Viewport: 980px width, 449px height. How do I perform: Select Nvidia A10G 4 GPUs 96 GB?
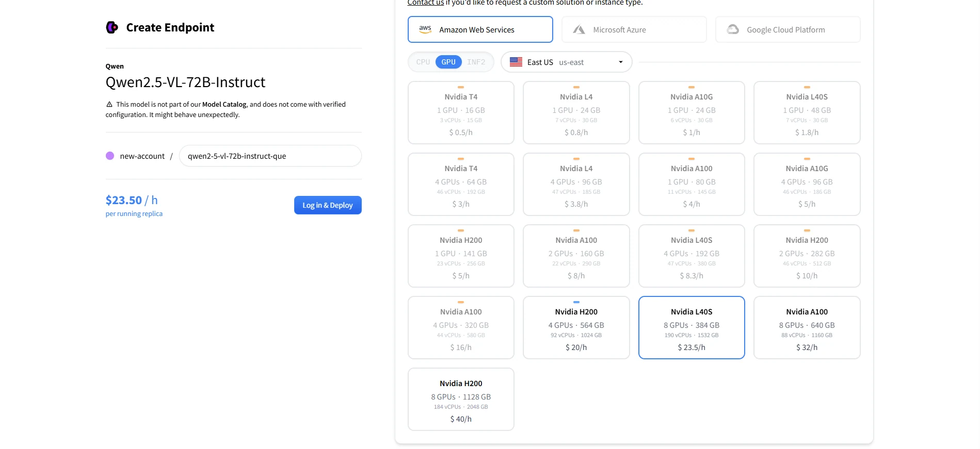807,184
